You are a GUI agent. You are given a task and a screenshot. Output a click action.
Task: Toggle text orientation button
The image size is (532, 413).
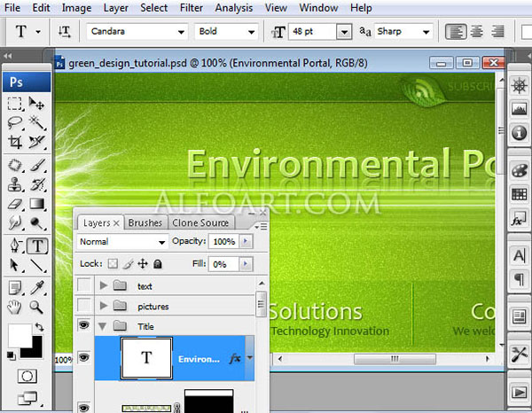click(x=65, y=32)
